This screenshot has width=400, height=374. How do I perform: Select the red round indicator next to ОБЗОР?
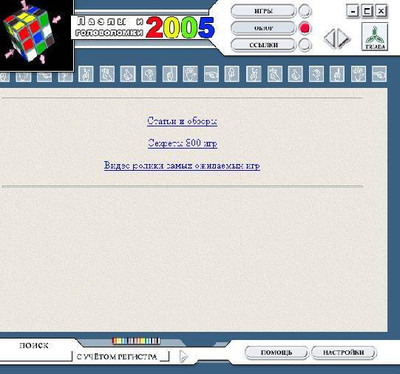(x=305, y=28)
